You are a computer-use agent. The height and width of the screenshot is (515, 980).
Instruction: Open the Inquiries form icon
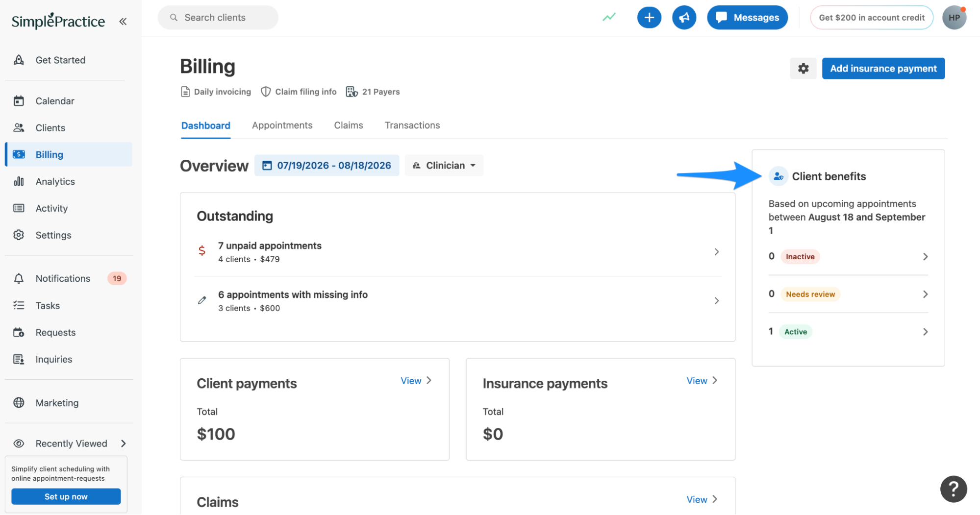click(19, 359)
